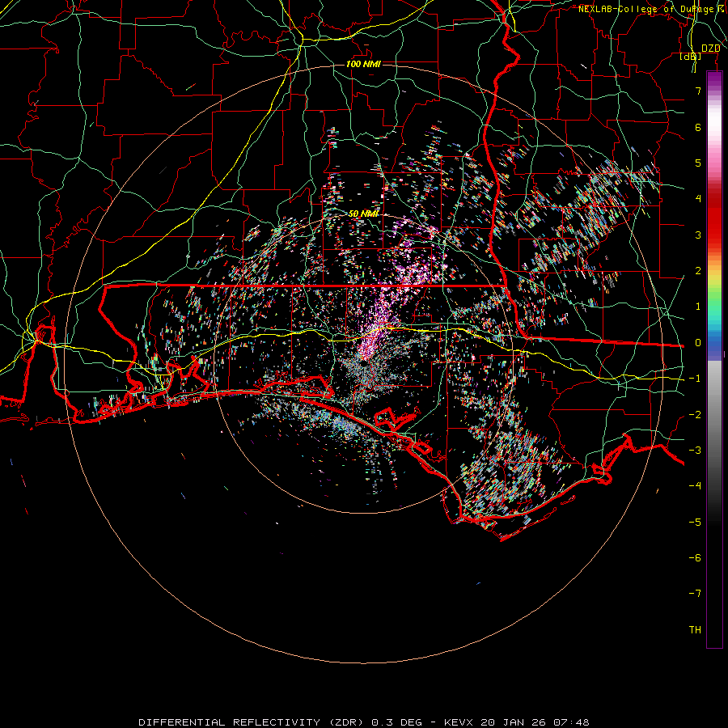Click the 0 value on the scale
728x728 pixels.
tap(698, 343)
